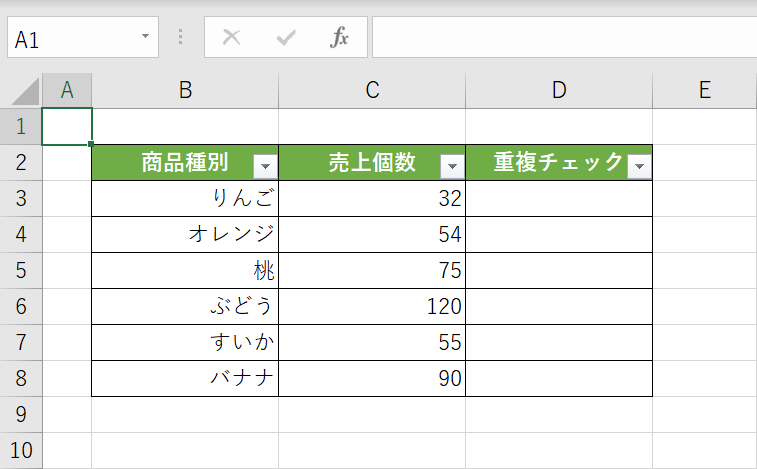The width and height of the screenshot is (757, 469).
Task: Select column B header
Action: [x=185, y=90]
